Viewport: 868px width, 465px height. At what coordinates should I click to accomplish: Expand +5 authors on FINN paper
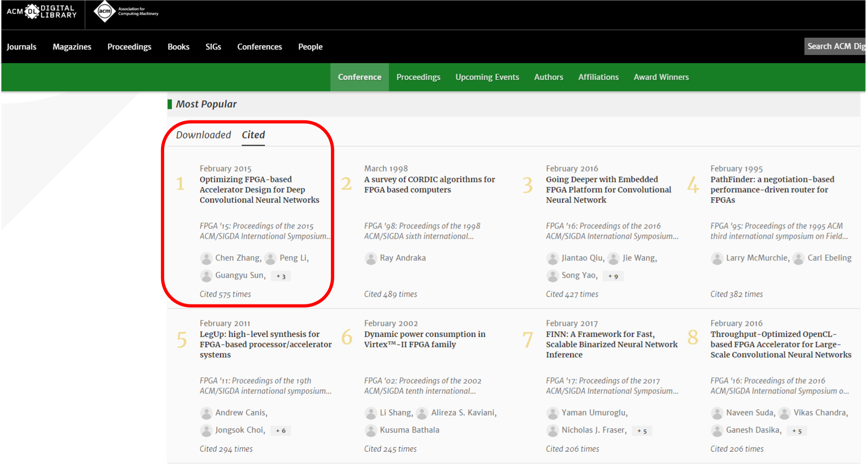click(x=642, y=430)
